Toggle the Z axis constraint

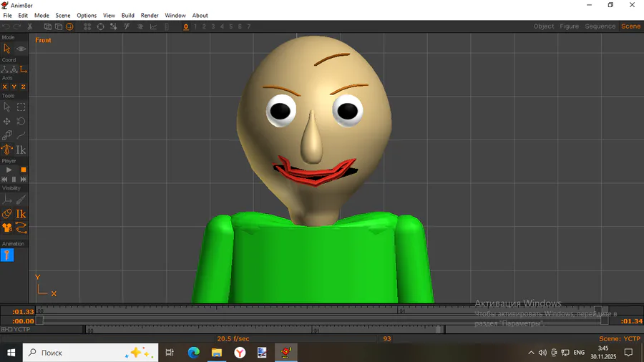tap(24, 87)
